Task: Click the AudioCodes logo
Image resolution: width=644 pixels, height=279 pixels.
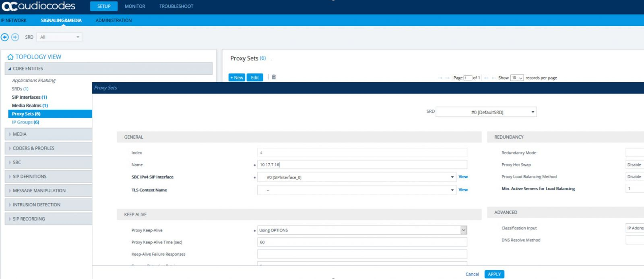Action: click(39, 6)
